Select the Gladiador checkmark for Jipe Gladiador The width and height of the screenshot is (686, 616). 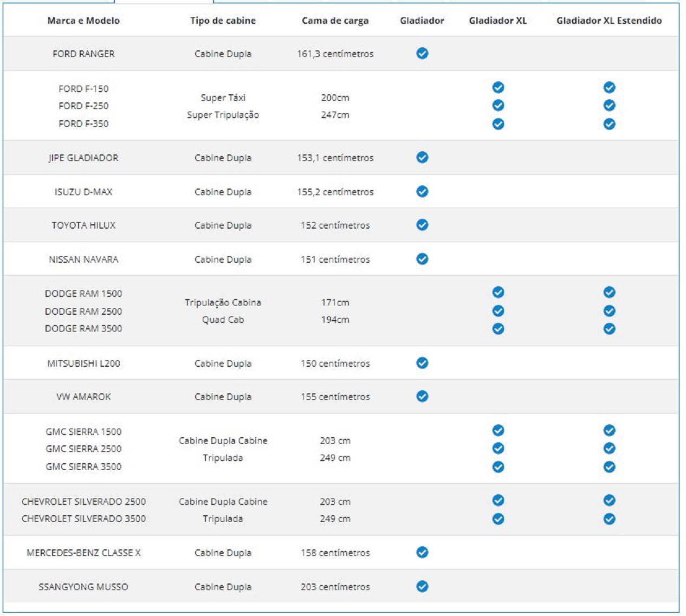tap(422, 157)
